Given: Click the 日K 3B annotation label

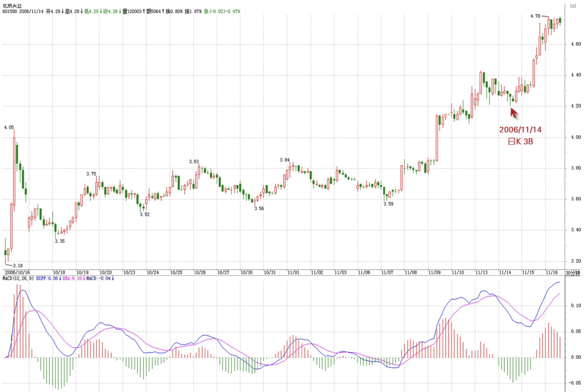Looking at the screenshot, I should tap(520, 142).
